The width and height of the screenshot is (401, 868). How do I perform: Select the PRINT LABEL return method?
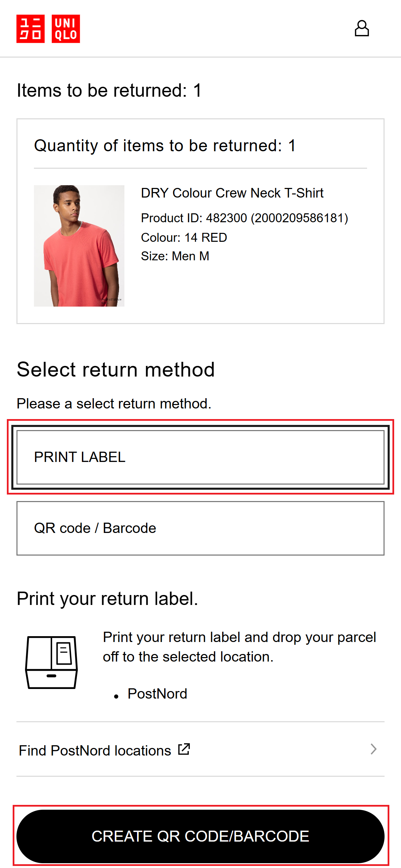point(200,457)
